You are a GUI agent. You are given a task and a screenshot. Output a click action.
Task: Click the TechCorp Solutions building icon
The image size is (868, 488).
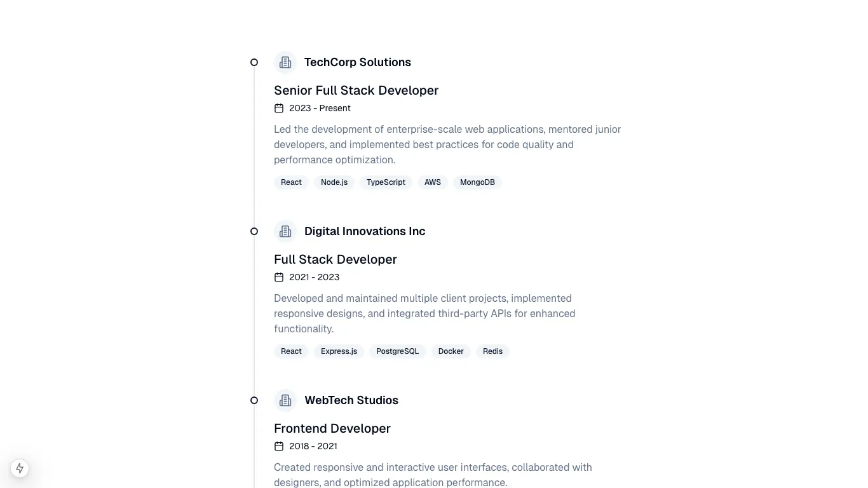(285, 62)
